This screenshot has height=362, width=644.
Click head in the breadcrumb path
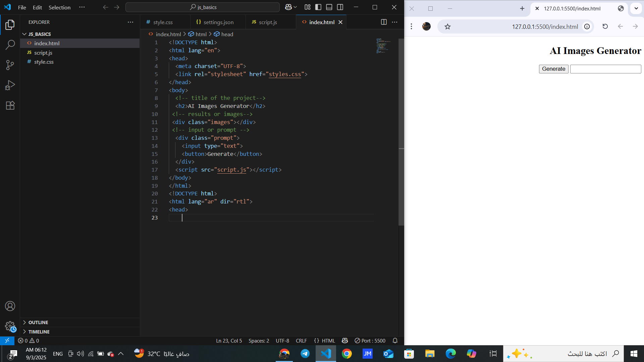(x=227, y=34)
